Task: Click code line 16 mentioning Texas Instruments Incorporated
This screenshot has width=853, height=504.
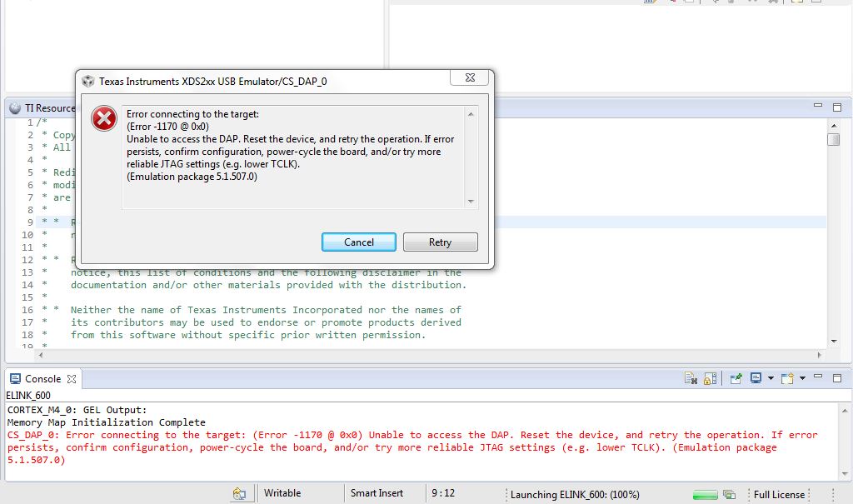Action: click(266, 310)
